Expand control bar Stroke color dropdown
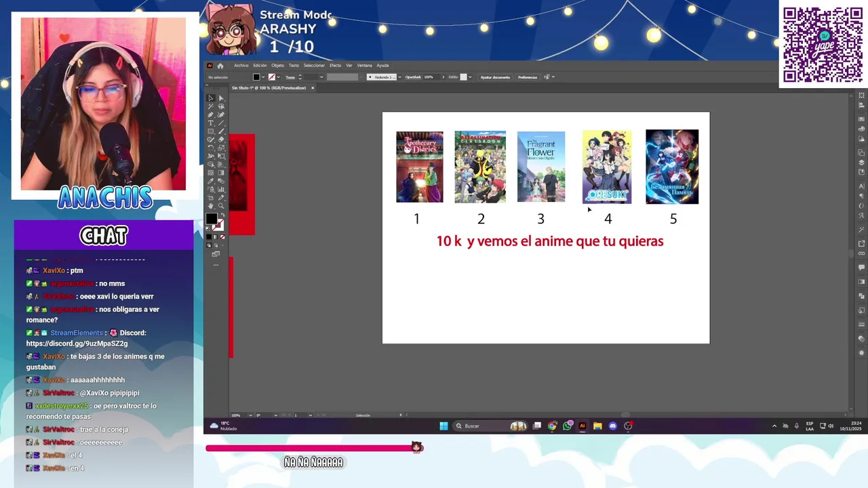Image resolution: width=868 pixels, height=488 pixels. (x=278, y=77)
